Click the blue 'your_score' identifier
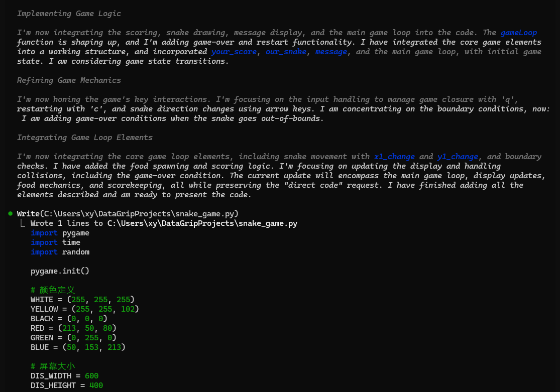560x392 pixels. tap(234, 52)
